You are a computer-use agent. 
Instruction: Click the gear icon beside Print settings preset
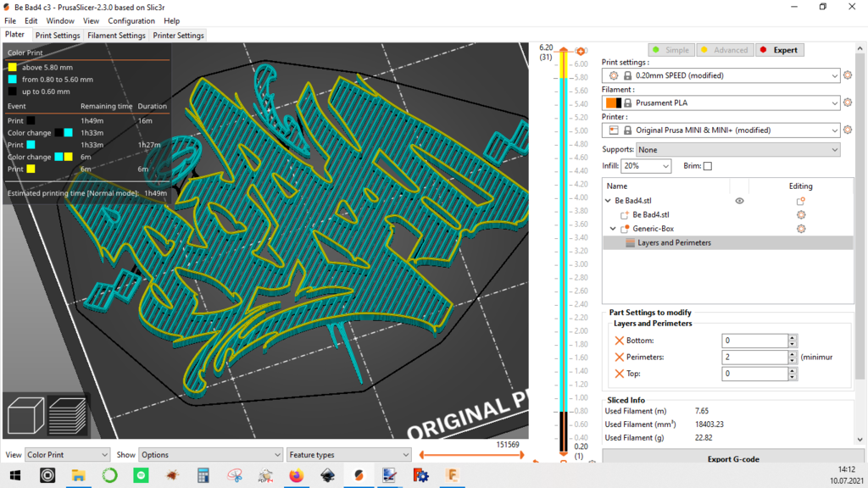(x=848, y=75)
